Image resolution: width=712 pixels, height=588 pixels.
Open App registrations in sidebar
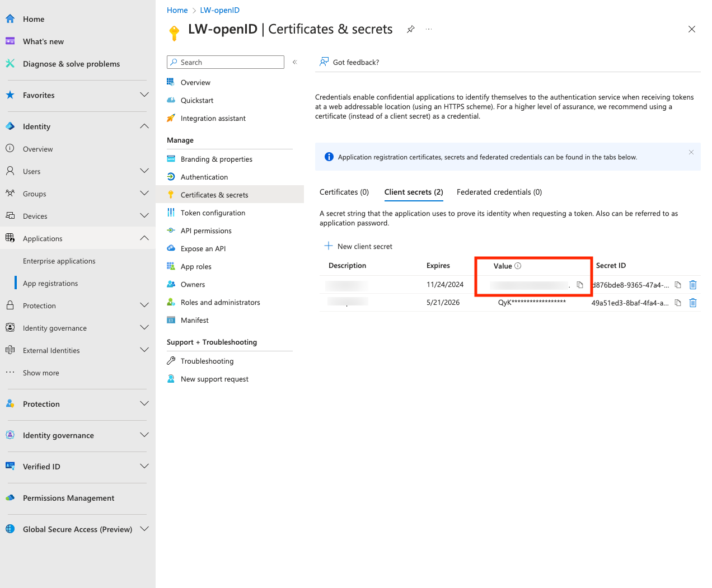(50, 283)
